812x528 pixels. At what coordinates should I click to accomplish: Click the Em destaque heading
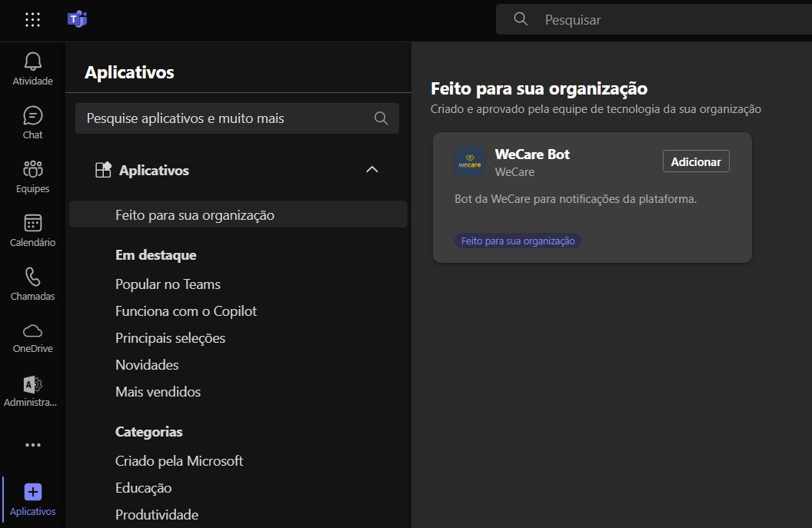156,254
